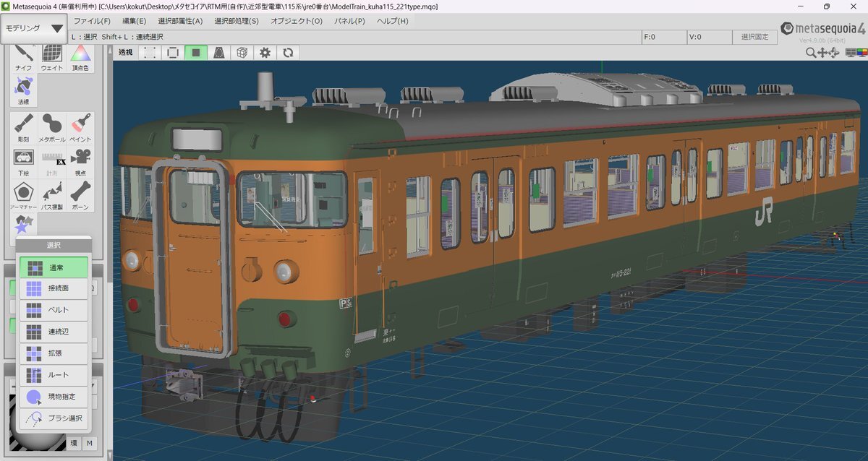Choose 拡張 selection mode
This screenshot has width=868, height=461.
(54, 353)
